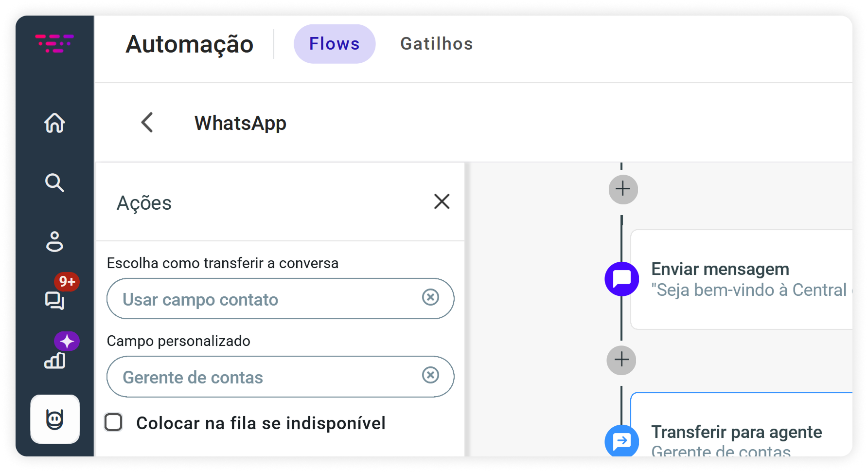
Task: Click the Enviar mensagem chat bubble icon
Action: point(621,279)
